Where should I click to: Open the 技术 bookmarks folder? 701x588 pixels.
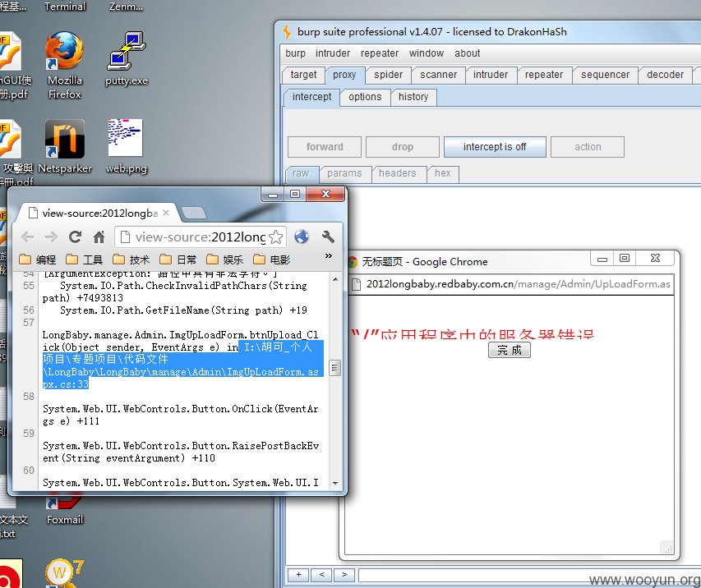tap(131, 260)
